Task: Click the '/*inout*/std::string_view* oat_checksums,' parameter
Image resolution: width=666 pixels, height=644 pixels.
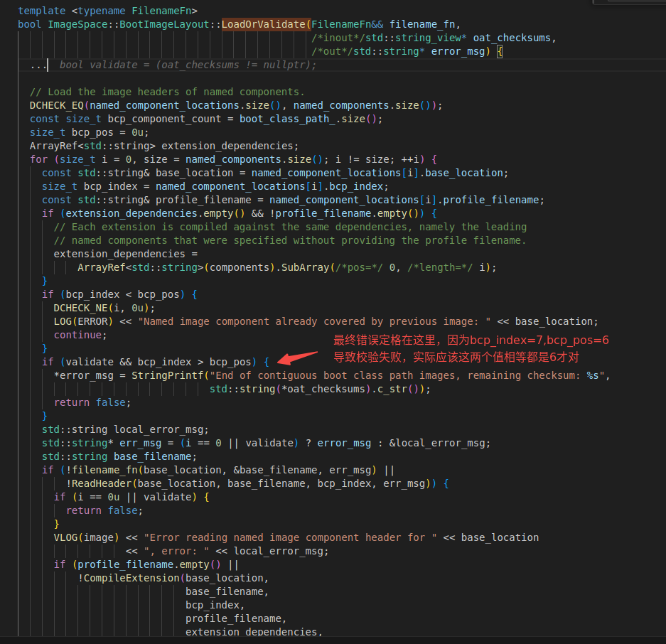Action: [434, 38]
